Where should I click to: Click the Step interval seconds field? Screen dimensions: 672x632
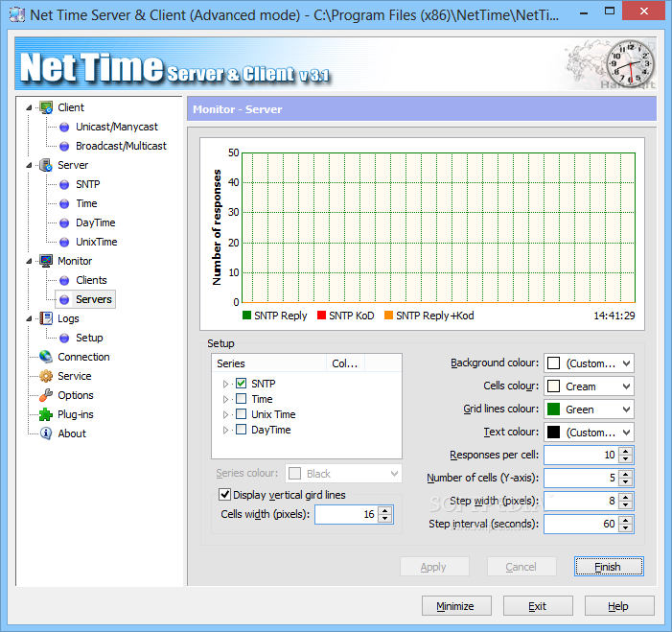pyautogui.click(x=582, y=524)
